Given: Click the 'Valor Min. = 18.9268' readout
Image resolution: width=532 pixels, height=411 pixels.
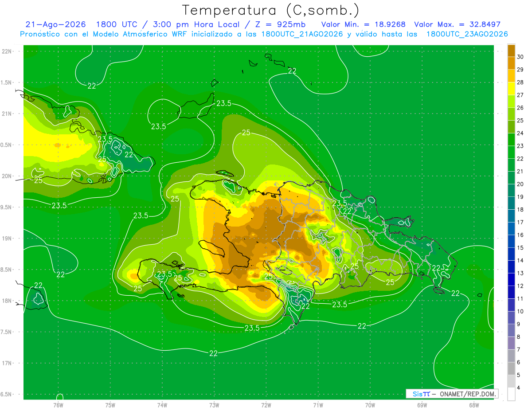Looking at the screenshot, I should coord(364,24).
